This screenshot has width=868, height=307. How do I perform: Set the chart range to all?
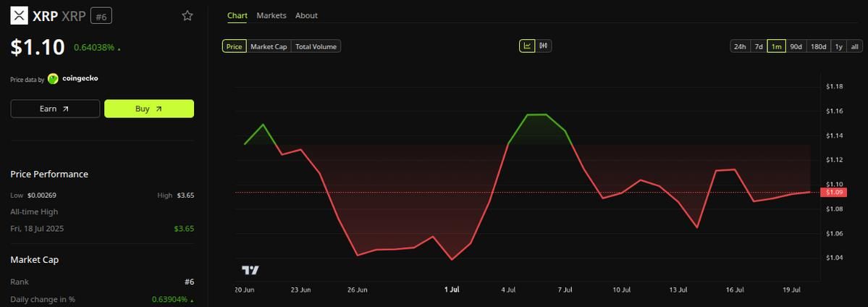pyautogui.click(x=854, y=46)
